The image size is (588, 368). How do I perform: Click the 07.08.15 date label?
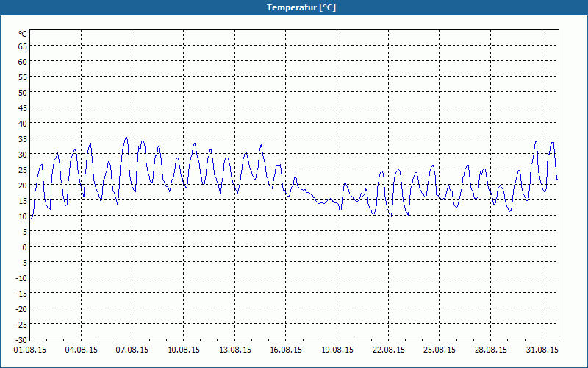pos(132,350)
